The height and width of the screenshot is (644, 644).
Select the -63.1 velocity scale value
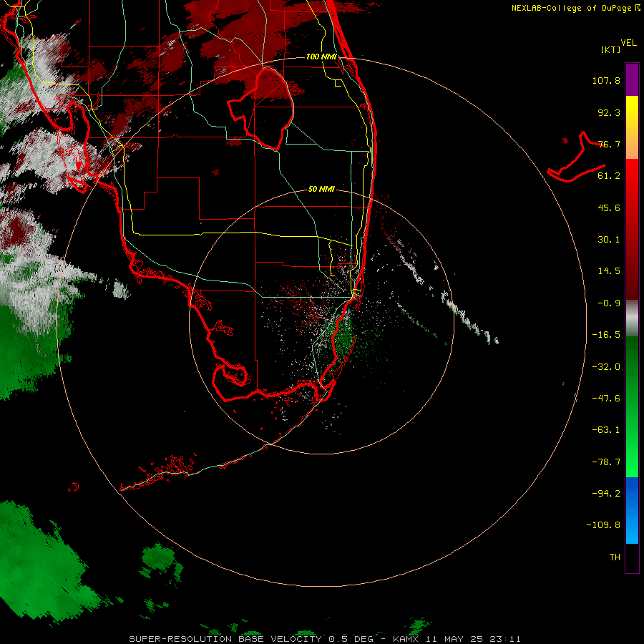coord(606,430)
